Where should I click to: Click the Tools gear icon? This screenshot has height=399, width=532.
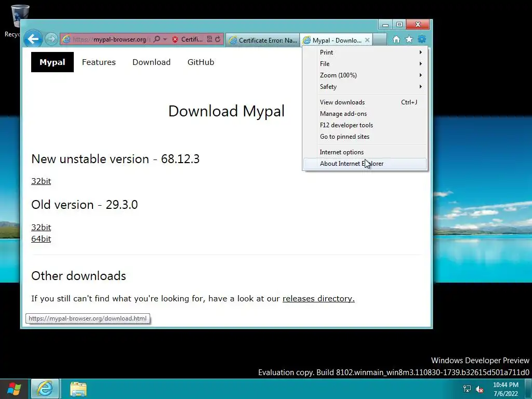click(422, 39)
